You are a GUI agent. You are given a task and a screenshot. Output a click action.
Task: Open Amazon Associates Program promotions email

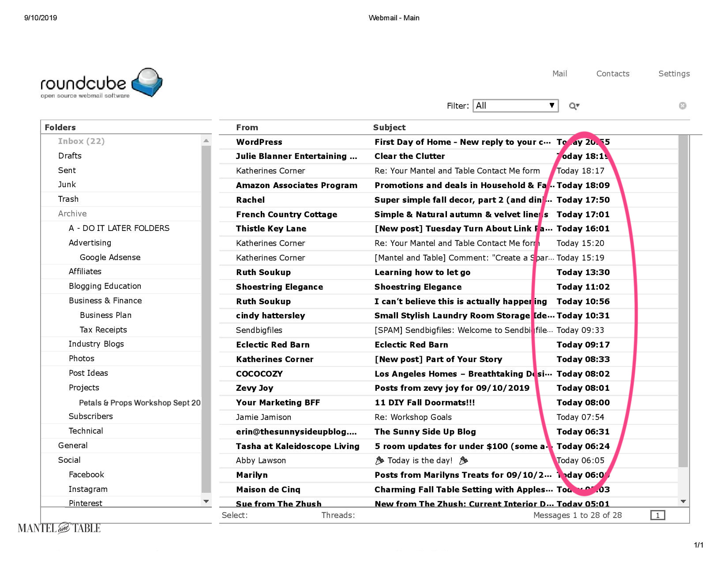(x=448, y=185)
